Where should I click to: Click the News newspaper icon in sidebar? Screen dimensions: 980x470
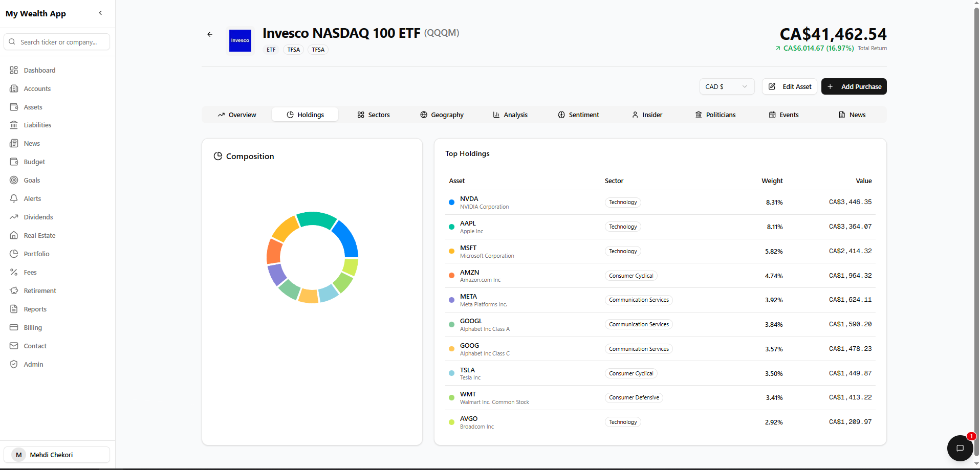click(x=14, y=143)
